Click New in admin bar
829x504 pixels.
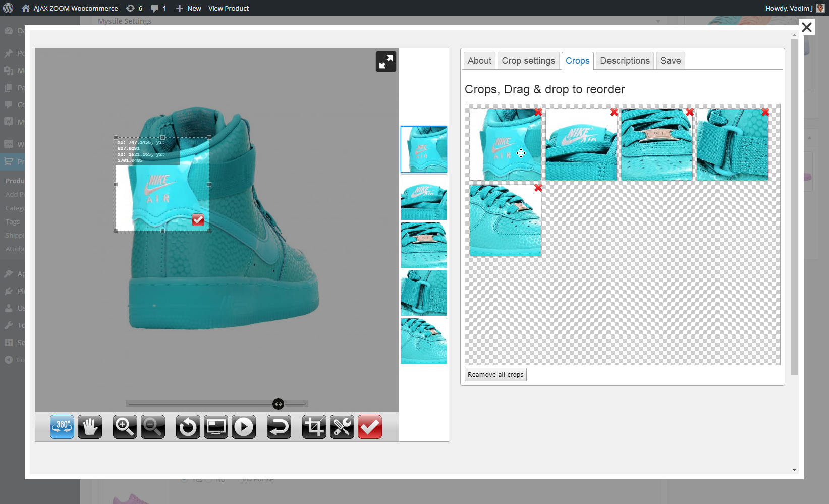188,8
